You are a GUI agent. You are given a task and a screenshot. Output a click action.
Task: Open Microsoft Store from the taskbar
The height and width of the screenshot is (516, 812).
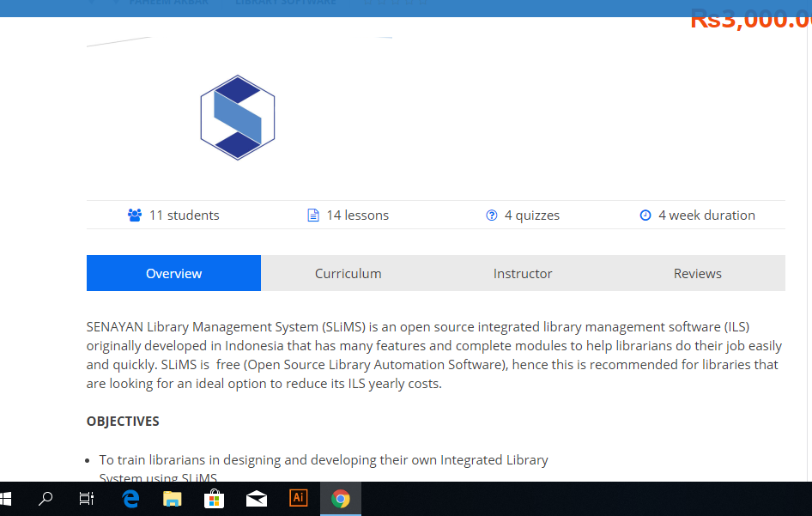tap(214, 499)
